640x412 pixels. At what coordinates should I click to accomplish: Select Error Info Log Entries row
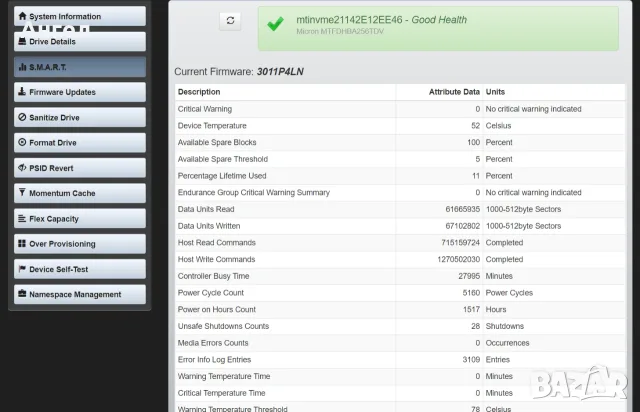tap(400, 360)
